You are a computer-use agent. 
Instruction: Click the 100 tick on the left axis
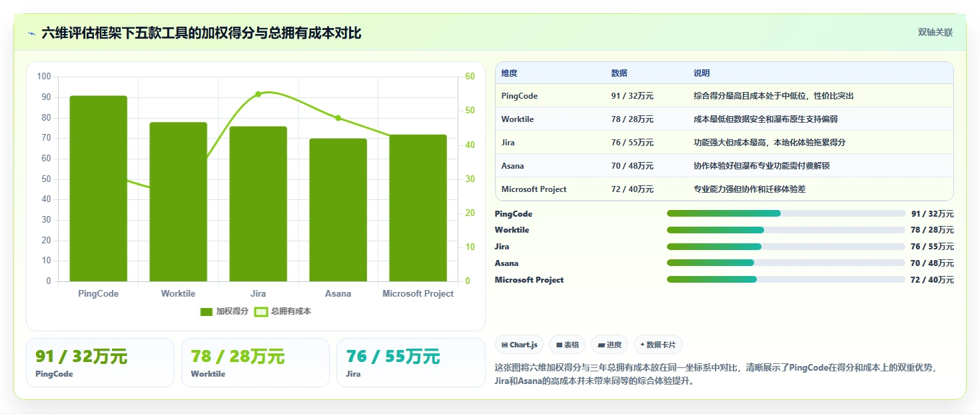(x=44, y=77)
